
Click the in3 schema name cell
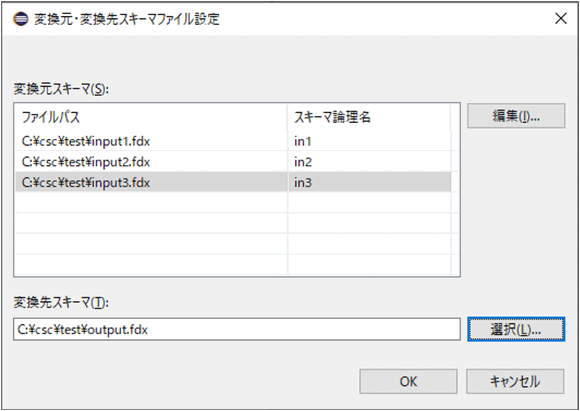tap(369, 182)
